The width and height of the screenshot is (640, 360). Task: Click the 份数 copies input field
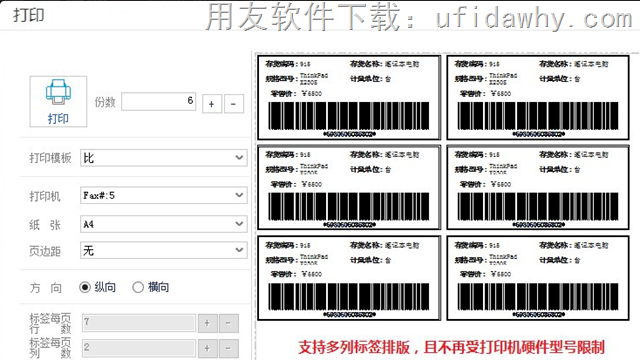(x=159, y=102)
